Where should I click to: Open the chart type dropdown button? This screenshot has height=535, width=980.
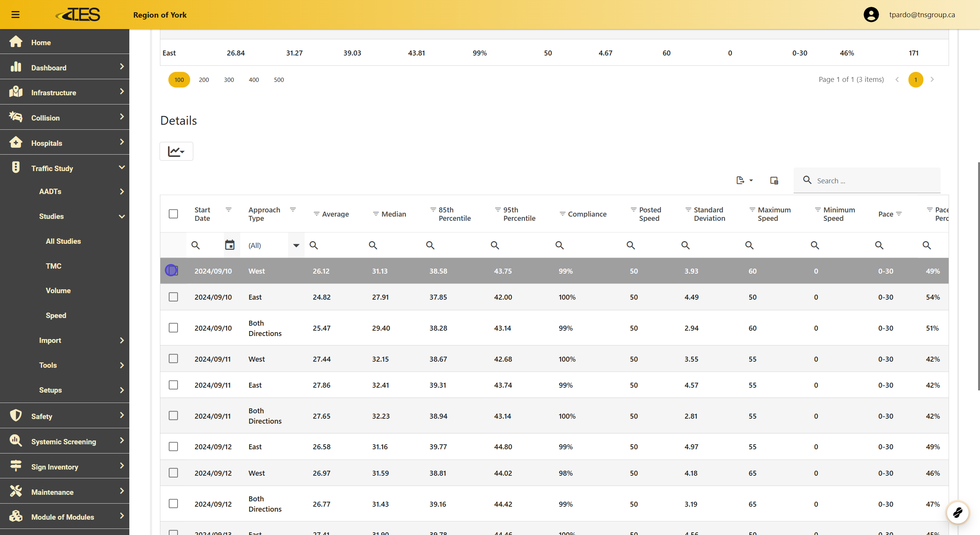(x=176, y=151)
